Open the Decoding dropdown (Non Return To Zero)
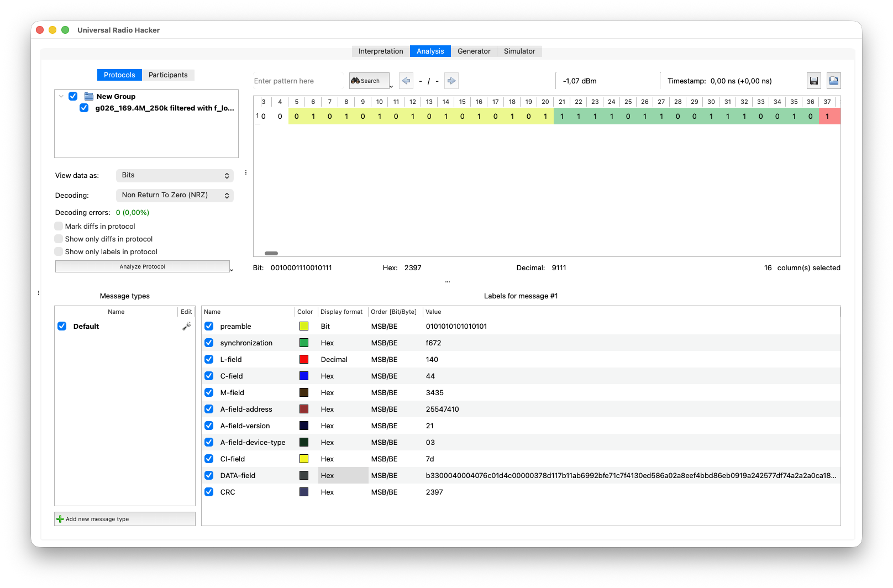This screenshot has width=893, height=588. 175,195
